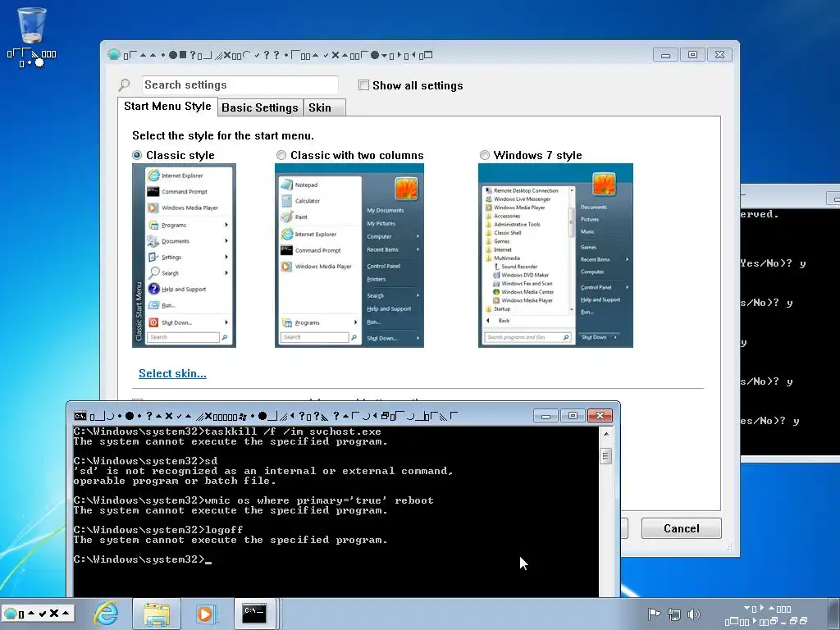Launch Internet Explorer from the taskbar
This screenshot has height=630, width=840.
point(107,613)
